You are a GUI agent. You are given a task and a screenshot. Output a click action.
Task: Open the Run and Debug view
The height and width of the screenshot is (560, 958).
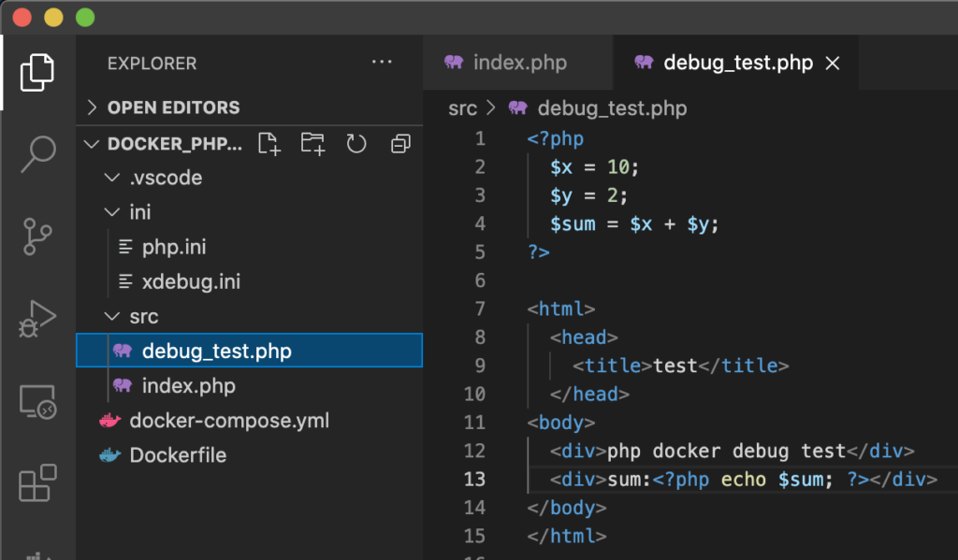(37, 319)
